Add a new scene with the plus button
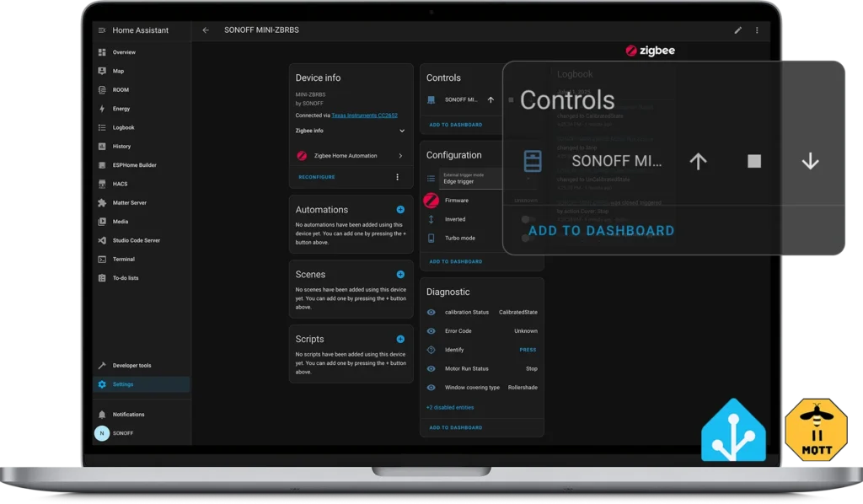Screen dimensions: 863x504 pyautogui.click(x=400, y=275)
